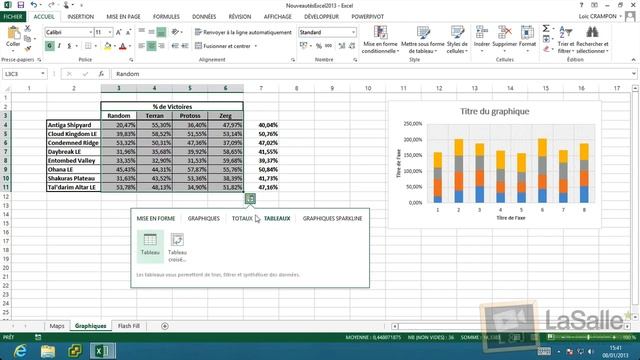
Task: Redo the last undone action
Action: 50,5
